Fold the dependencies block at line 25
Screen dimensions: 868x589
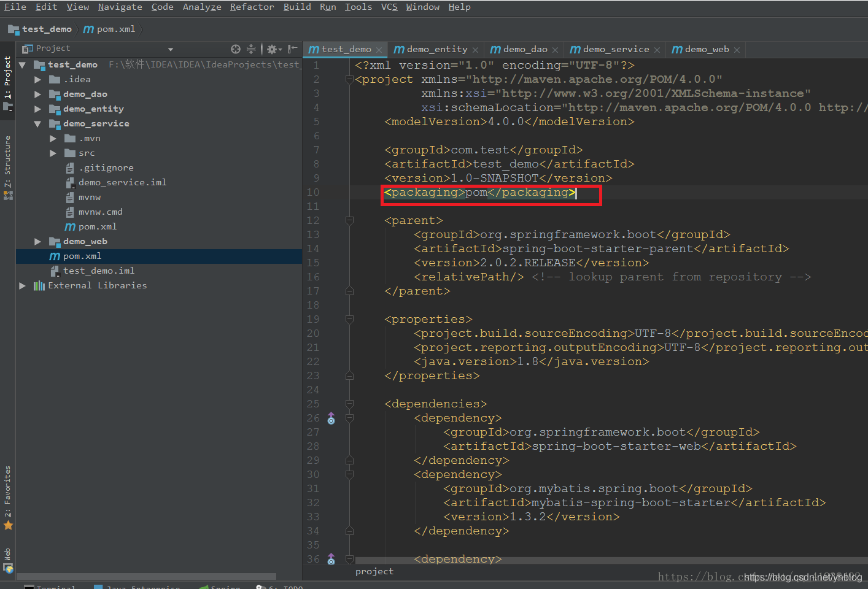tap(349, 404)
